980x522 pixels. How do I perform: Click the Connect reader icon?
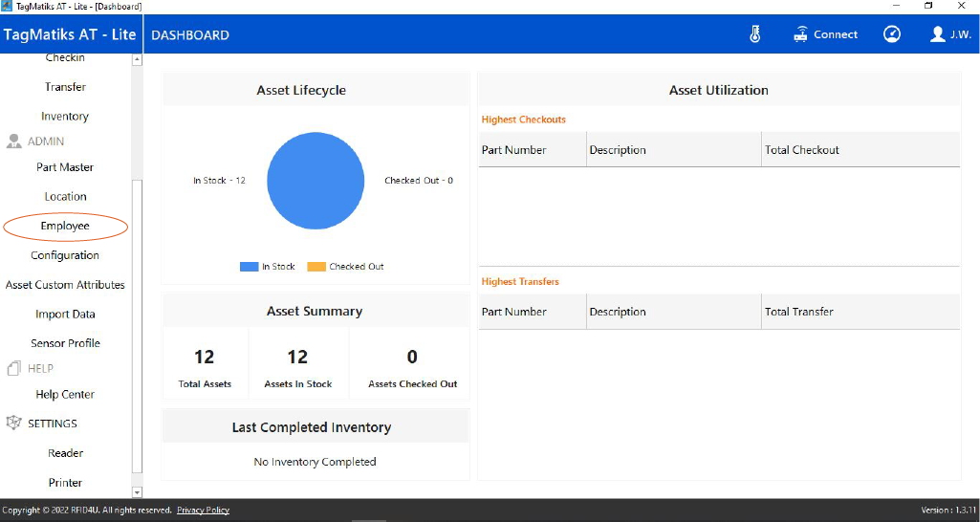click(x=801, y=34)
